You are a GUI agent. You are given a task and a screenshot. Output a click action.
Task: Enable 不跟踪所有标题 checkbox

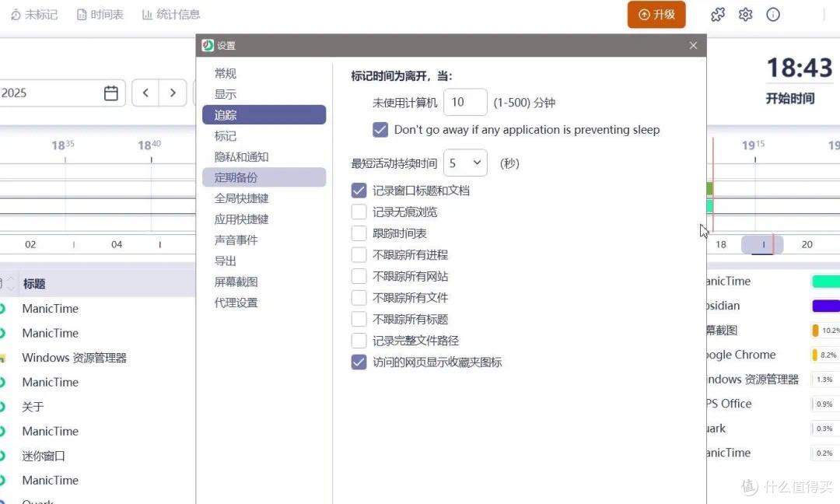coord(359,319)
